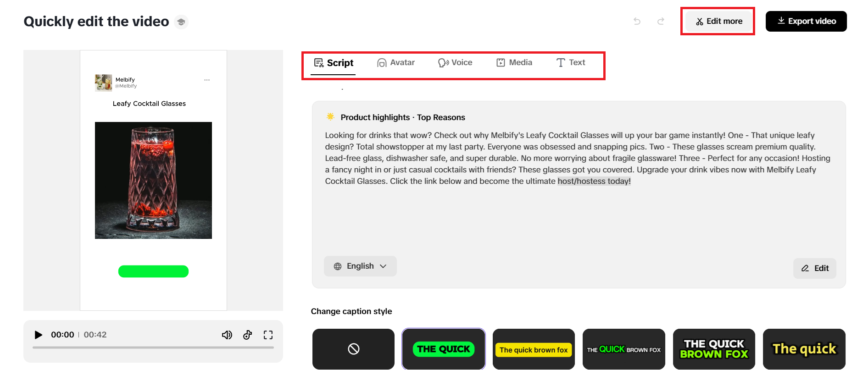Open the post's three-dot menu
Image resolution: width=868 pixels, height=370 pixels.
(207, 80)
